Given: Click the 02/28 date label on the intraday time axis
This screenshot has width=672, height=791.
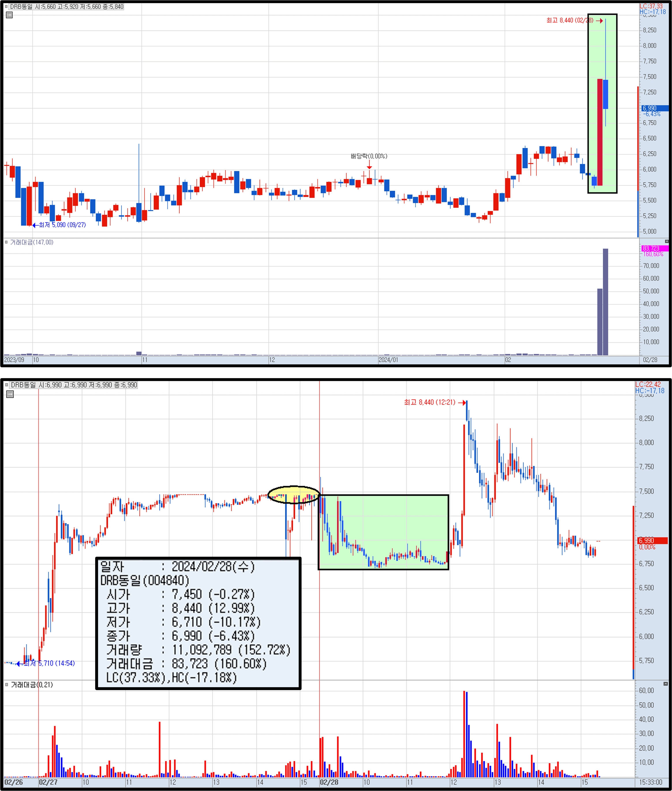Looking at the screenshot, I should (329, 782).
